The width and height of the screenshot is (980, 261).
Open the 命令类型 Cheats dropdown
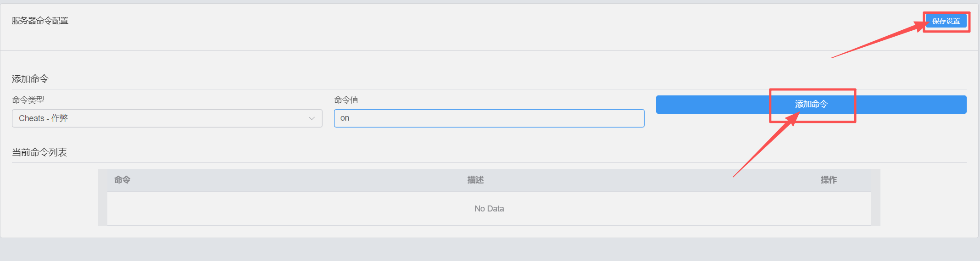click(167, 118)
